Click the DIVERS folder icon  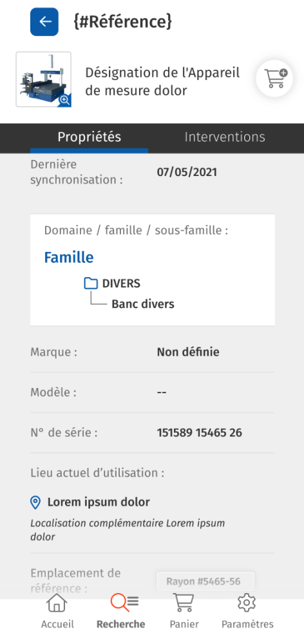91,284
